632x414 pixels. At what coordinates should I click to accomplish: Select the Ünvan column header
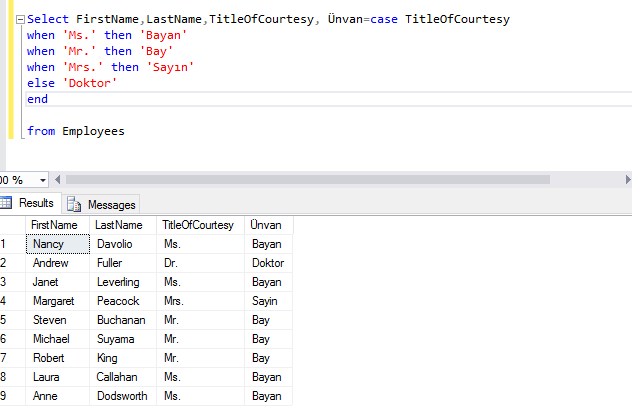click(x=268, y=225)
